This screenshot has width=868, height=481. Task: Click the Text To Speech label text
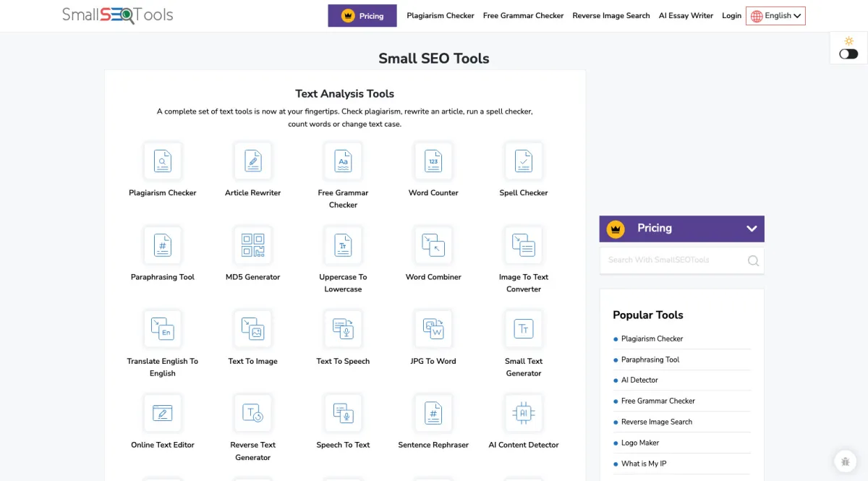click(x=343, y=361)
